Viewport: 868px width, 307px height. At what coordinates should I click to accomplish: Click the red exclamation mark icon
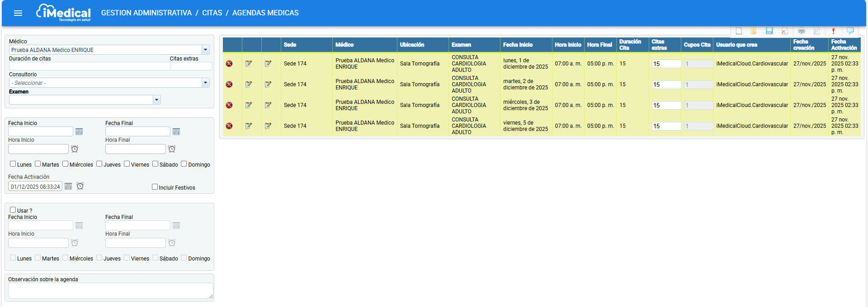coord(833,31)
